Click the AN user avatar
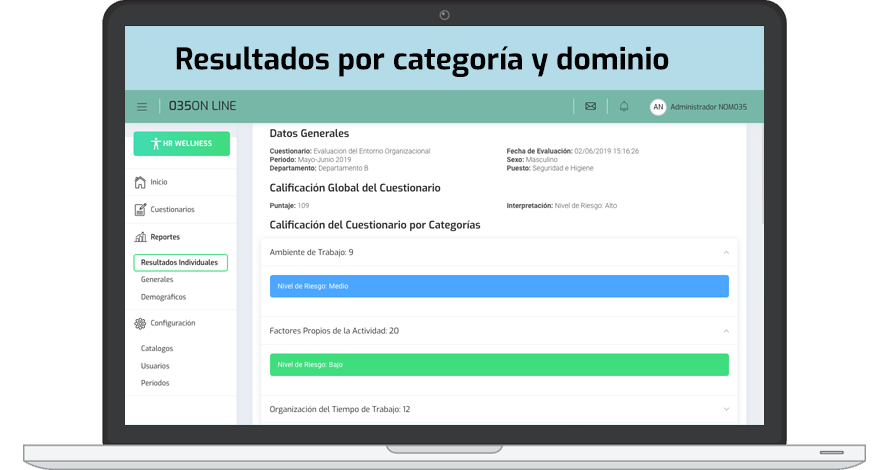 pos(658,107)
